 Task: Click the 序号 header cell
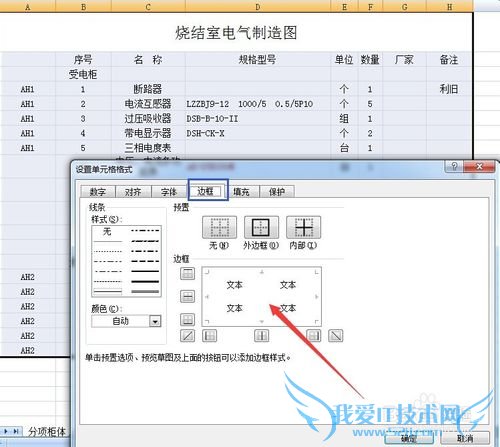point(83,60)
